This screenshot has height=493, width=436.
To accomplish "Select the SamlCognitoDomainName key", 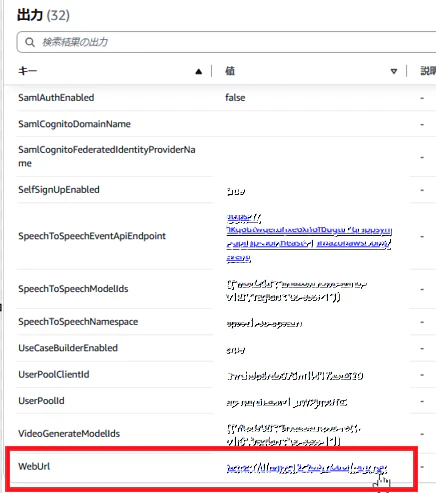I will pos(74,124).
